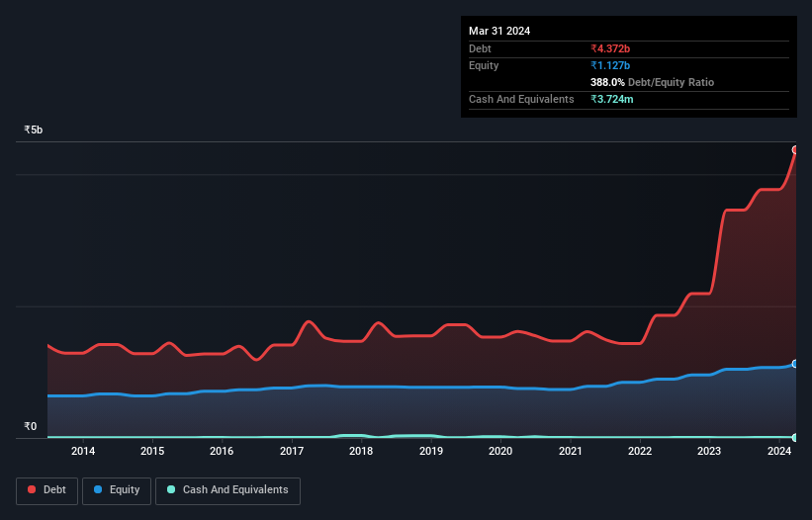Select the 2019 x-axis label
812x520 pixels.
[x=431, y=451]
